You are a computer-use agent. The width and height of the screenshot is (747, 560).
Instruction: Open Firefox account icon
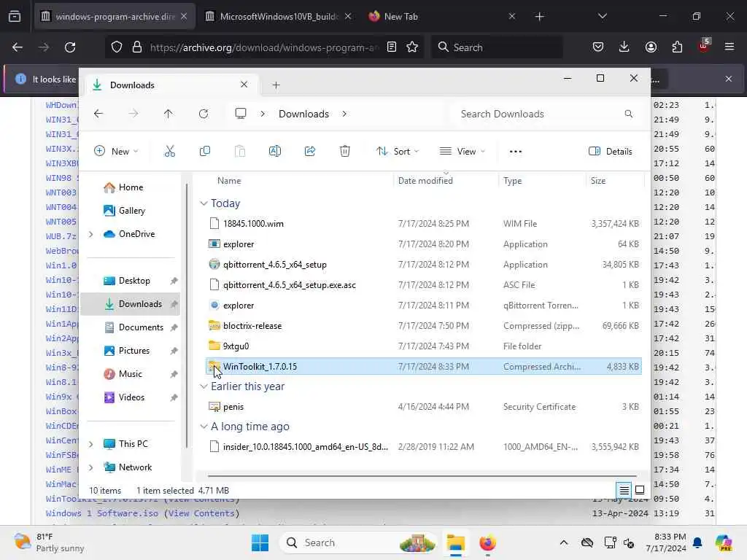click(651, 47)
